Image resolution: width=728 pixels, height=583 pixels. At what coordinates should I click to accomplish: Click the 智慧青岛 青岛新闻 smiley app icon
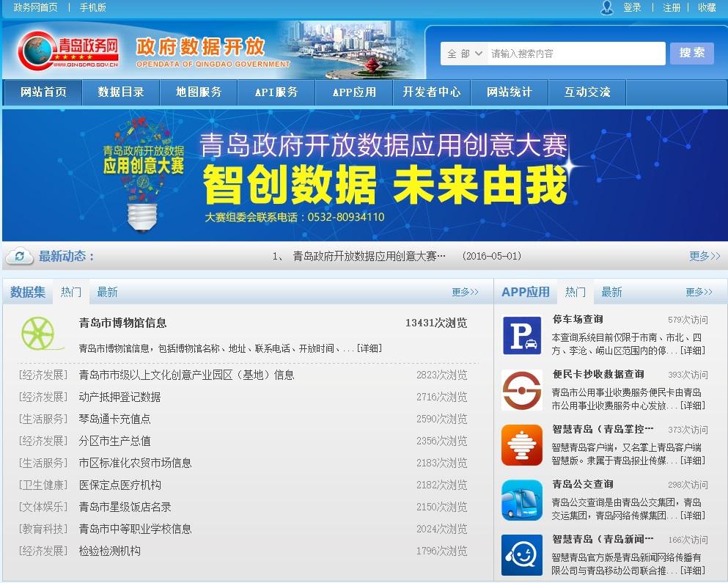522,555
